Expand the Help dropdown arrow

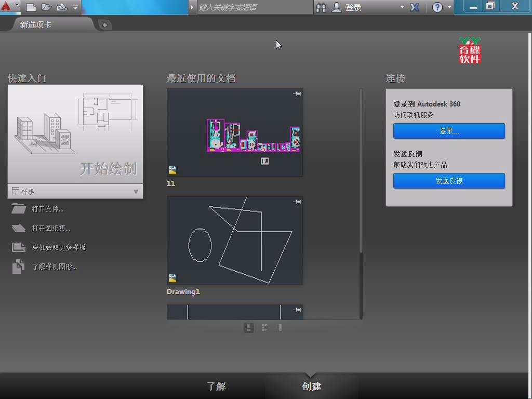click(x=449, y=7)
